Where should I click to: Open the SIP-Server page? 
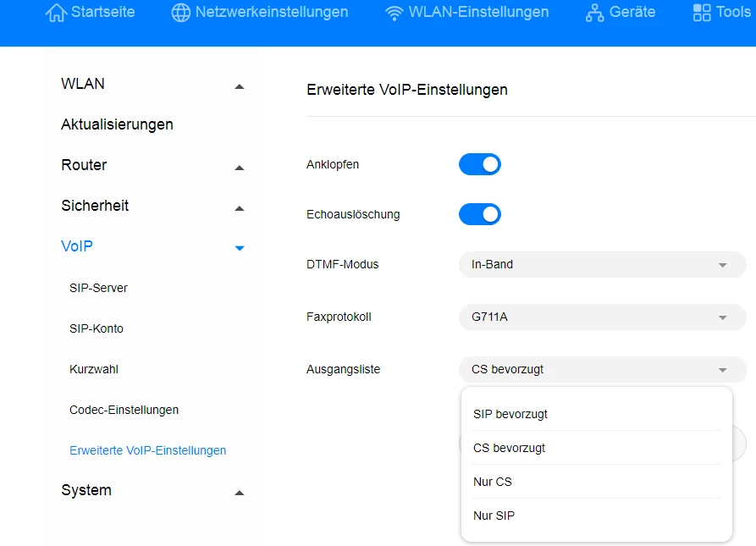(x=98, y=288)
